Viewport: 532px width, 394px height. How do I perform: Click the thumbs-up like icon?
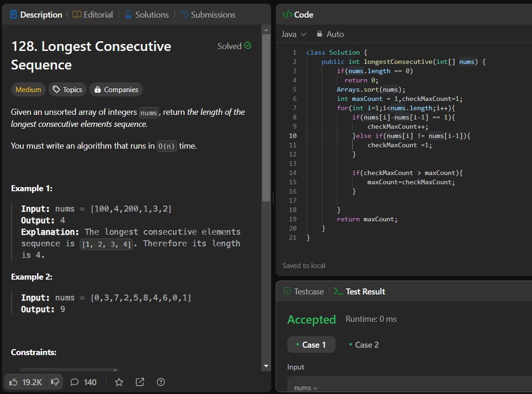[x=13, y=382]
